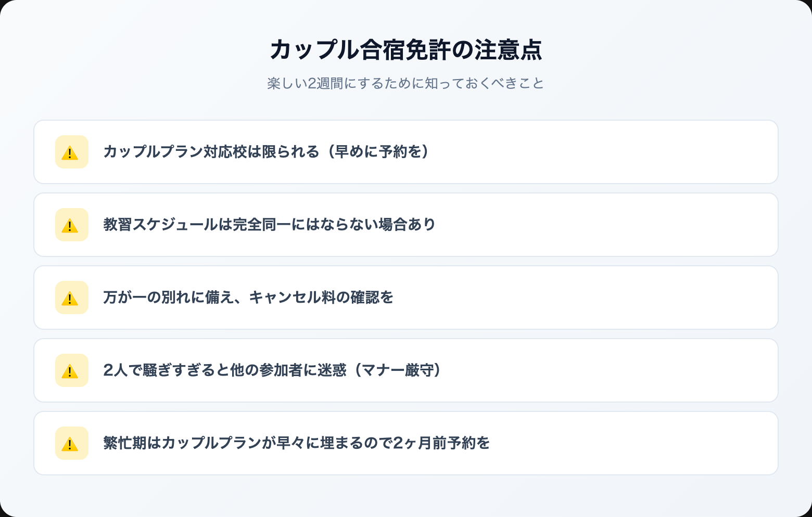
Task: Click warning icon next to マナー厳守 item
Action: (71, 371)
